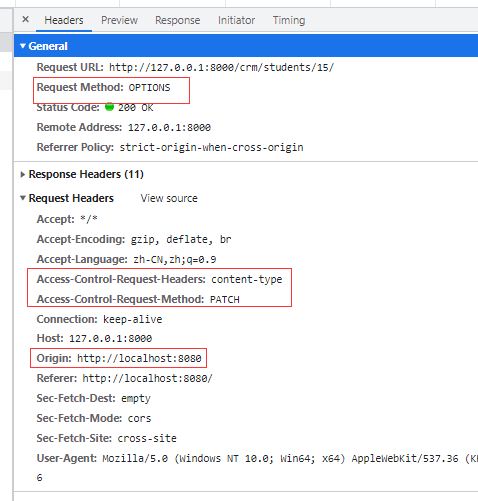Screen dimensions: 478x501
Task: Click View source for request headers
Action: (x=169, y=198)
